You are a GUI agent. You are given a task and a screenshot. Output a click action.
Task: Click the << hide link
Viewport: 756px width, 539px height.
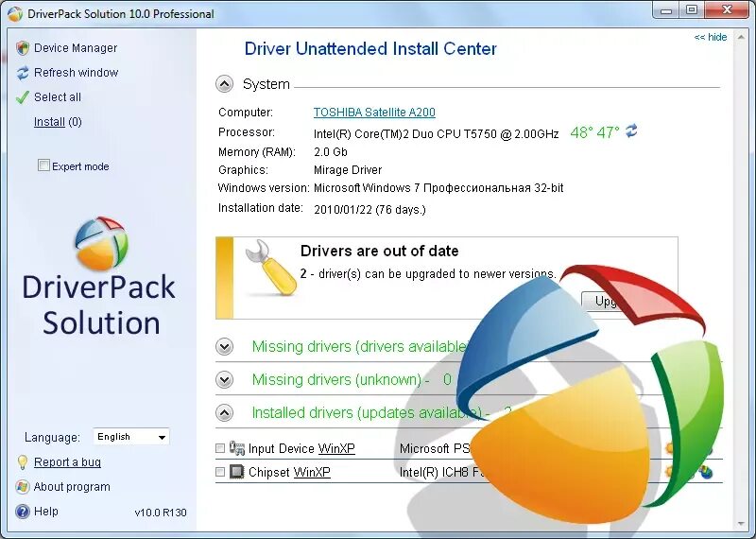point(711,37)
